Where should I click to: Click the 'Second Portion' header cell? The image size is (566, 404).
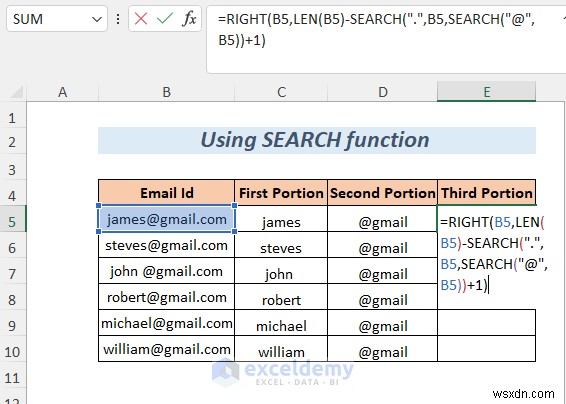[383, 192]
